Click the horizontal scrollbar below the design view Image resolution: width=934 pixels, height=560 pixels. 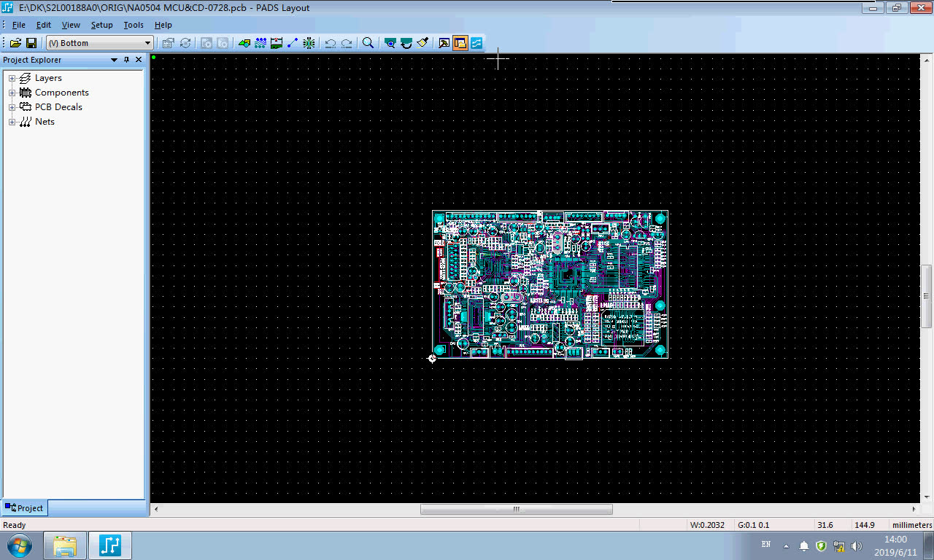[x=516, y=509]
